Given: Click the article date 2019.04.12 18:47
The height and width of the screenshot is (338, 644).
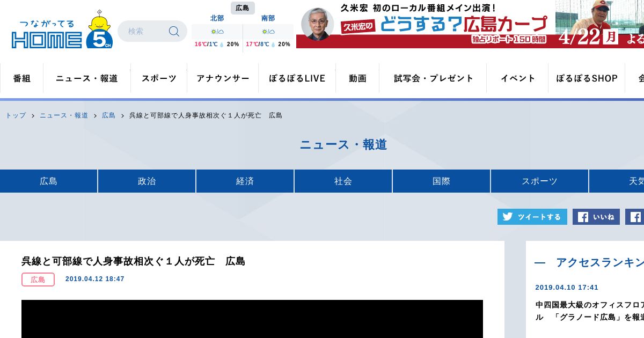Looking at the screenshot, I should pos(95,279).
